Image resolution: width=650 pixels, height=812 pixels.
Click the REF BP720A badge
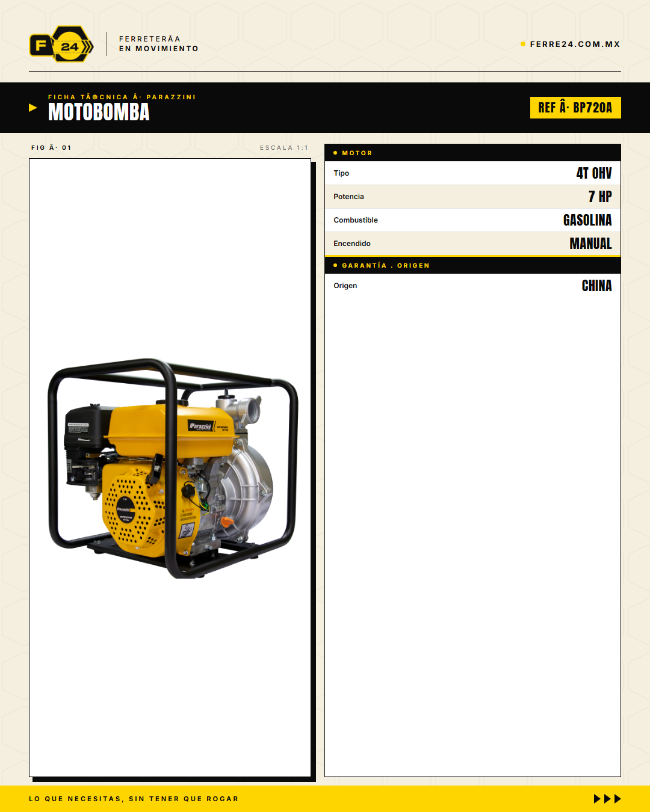(575, 108)
